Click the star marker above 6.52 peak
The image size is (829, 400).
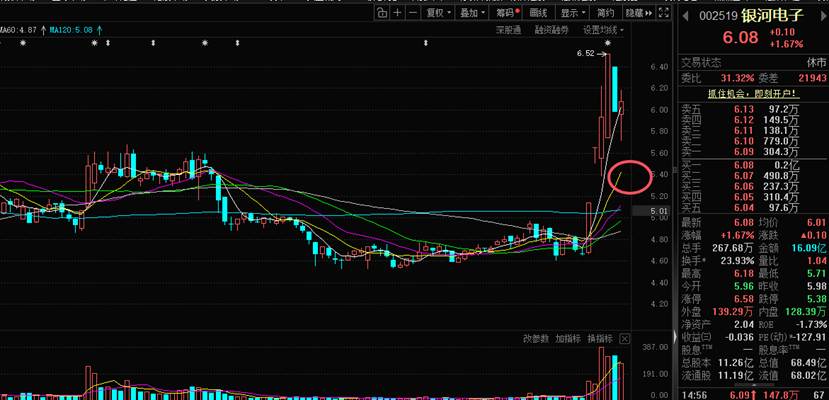tap(607, 44)
